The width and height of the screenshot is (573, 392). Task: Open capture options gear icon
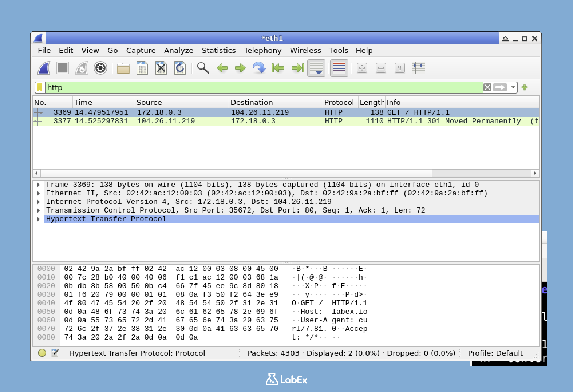tap(100, 68)
